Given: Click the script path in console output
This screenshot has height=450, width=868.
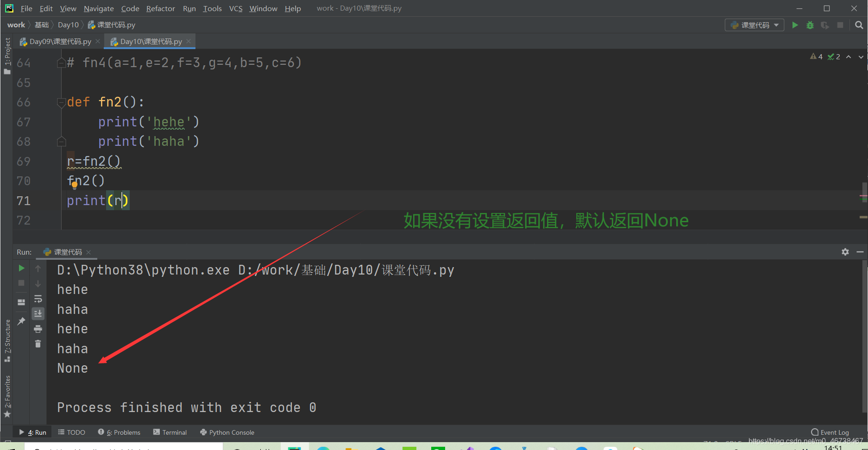Looking at the screenshot, I should click(346, 270).
